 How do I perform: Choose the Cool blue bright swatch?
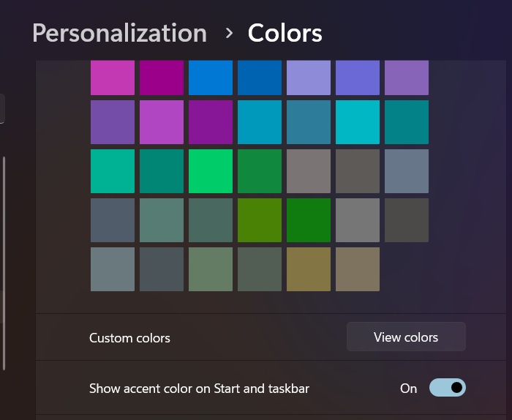coord(259,122)
